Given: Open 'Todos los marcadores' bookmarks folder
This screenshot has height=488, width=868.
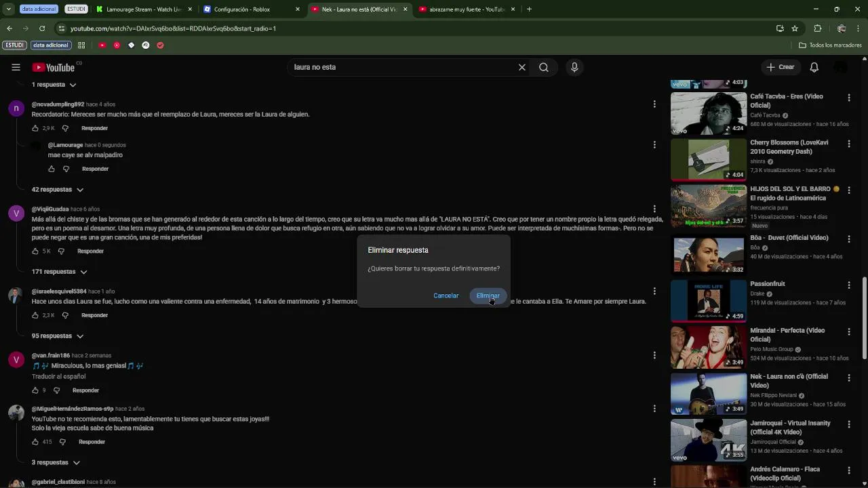Looking at the screenshot, I should pos(830,45).
